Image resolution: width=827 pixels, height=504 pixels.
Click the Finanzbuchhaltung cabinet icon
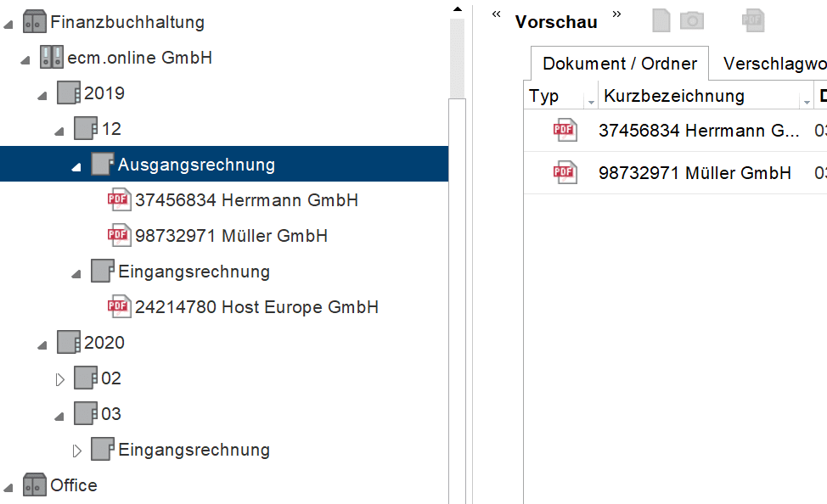point(34,22)
